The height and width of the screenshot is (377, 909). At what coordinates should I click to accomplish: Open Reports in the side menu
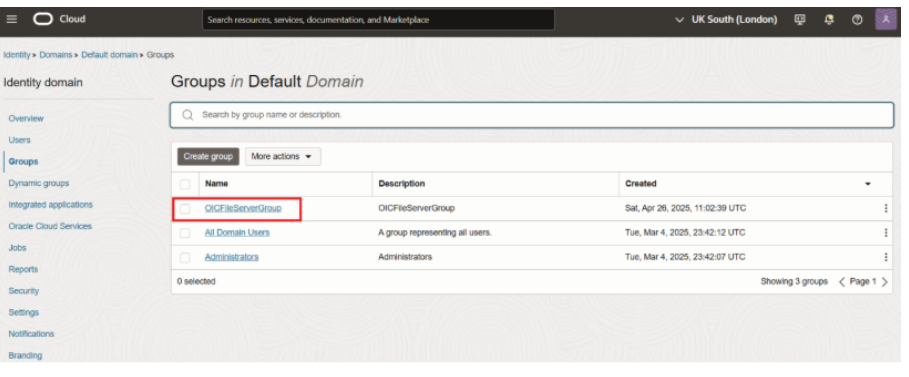tap(23, 269)
